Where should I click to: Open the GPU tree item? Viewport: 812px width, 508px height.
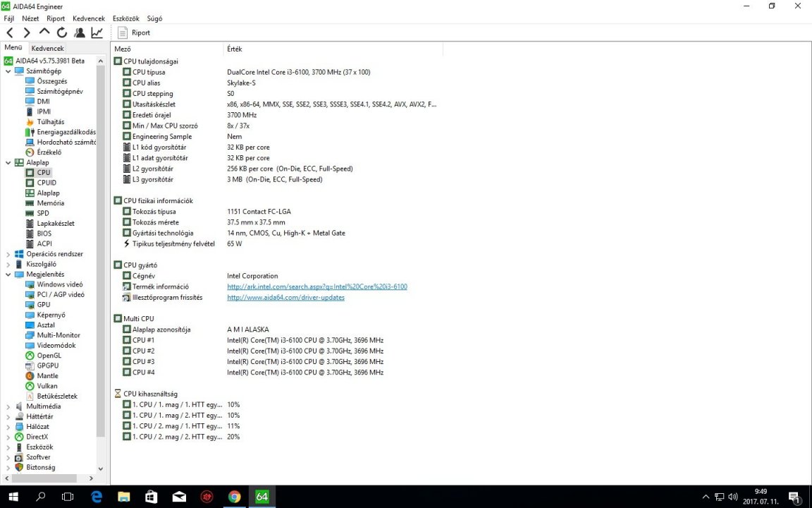click(44, 304)
